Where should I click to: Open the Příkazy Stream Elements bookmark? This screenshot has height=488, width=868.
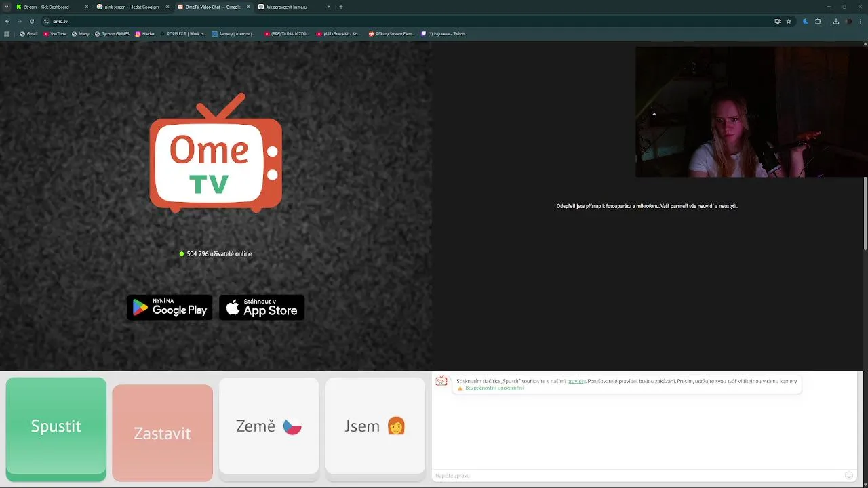[x=392, y=33]
